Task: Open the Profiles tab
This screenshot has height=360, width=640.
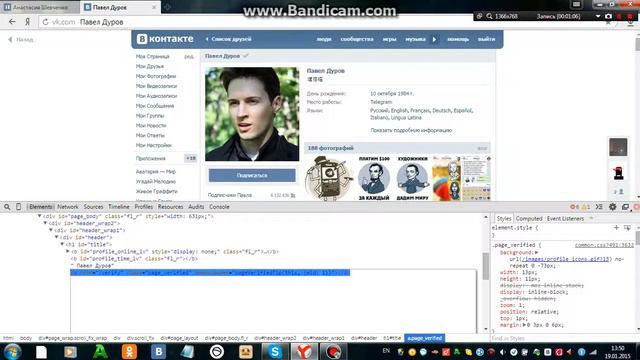Action: coord(144,207)
